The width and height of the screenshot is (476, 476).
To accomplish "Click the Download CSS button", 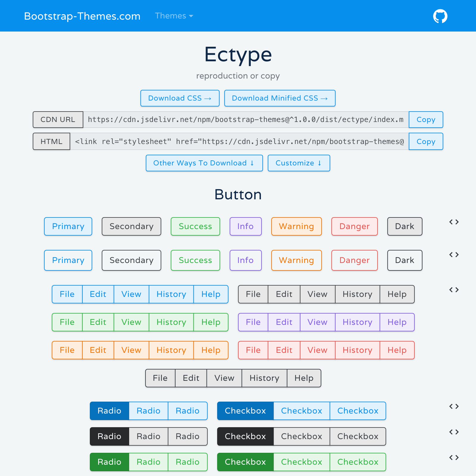I will point(180,98).
